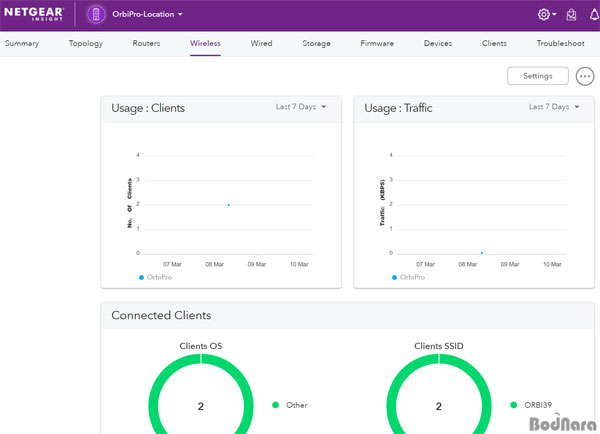This screenshot has width=600, height=434.
Task: Toggle OrbiPro legend in Usage : Traffic chart
Action: (x=408, y=277)
